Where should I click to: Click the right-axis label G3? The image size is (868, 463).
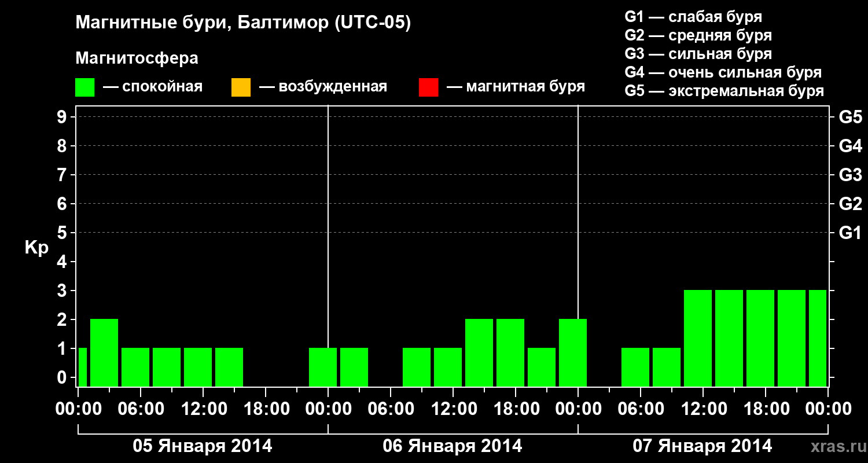pos(850,175)
